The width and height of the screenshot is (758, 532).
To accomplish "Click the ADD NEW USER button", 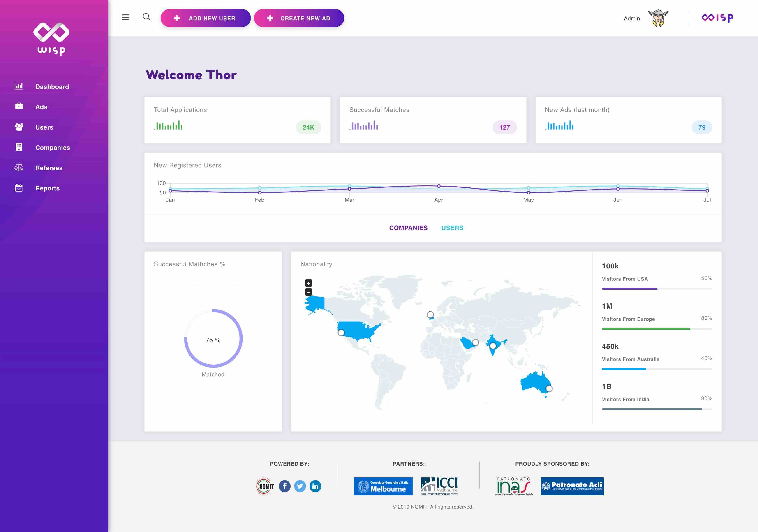I will click(205, 18).
